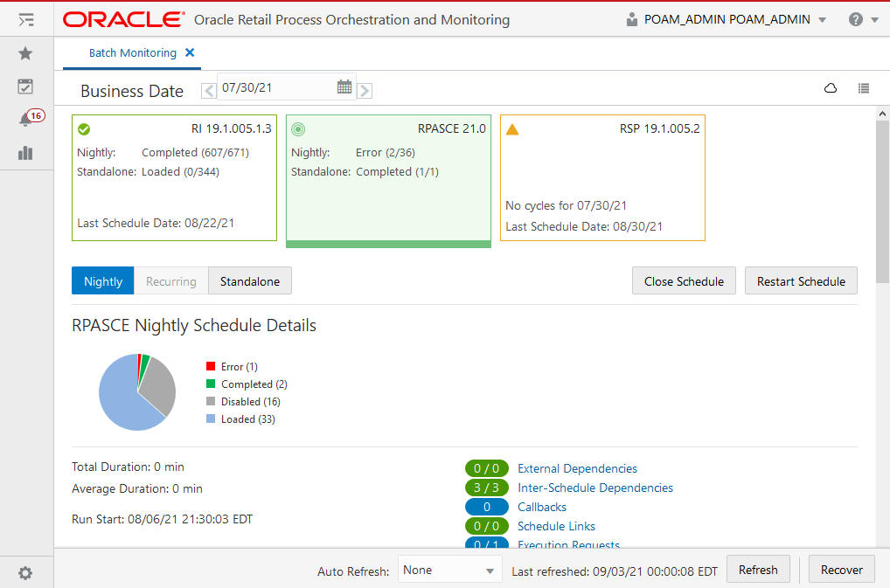Click 'No cycles for 07/30/21' text
The image size is (890, 588).
click(x=566, y=205)
